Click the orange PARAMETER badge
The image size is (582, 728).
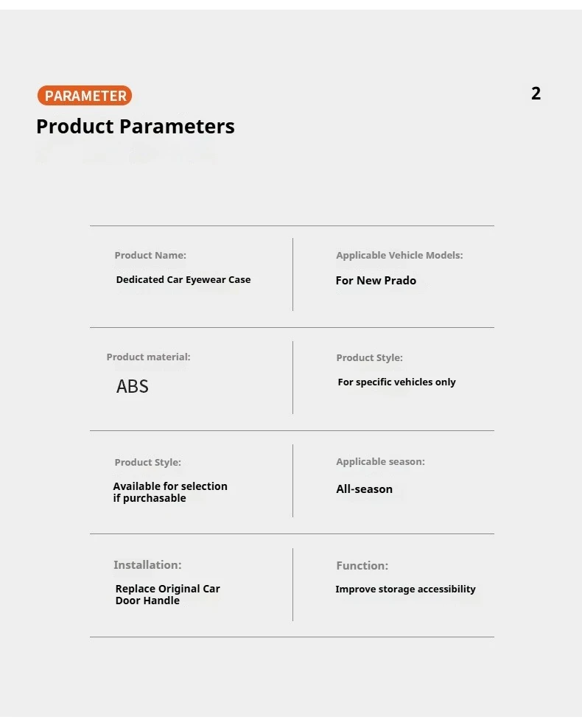85,95
